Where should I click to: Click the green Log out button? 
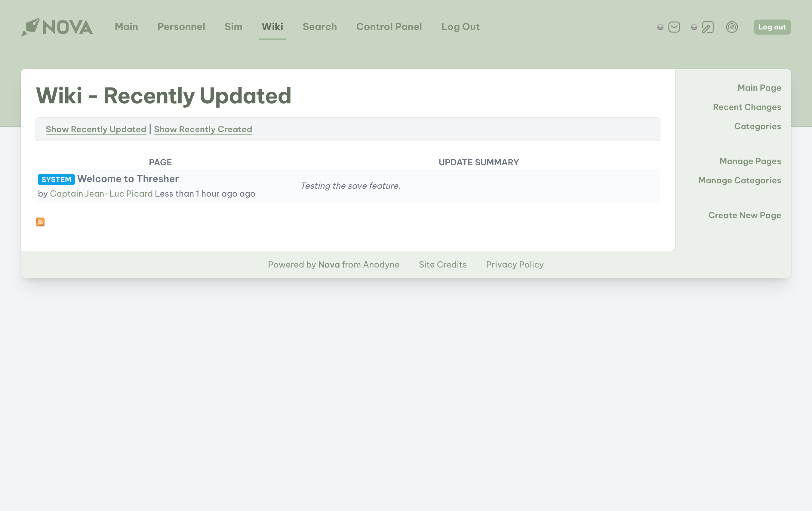click(772, 27)
